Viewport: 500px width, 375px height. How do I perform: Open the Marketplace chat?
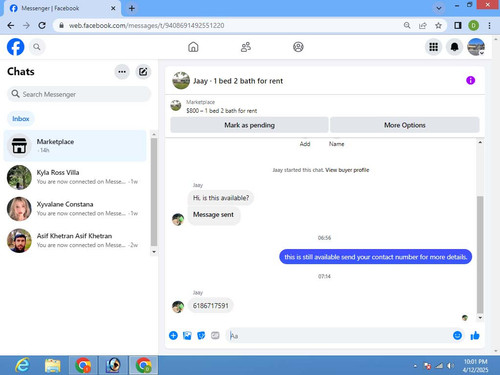pyautogui.click(x=75, y=146)
